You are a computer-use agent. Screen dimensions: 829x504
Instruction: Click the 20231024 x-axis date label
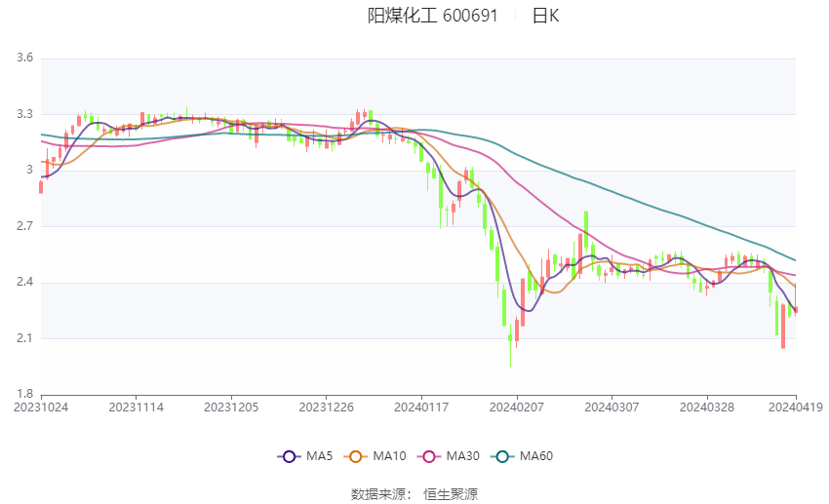(x=41, y=407)
